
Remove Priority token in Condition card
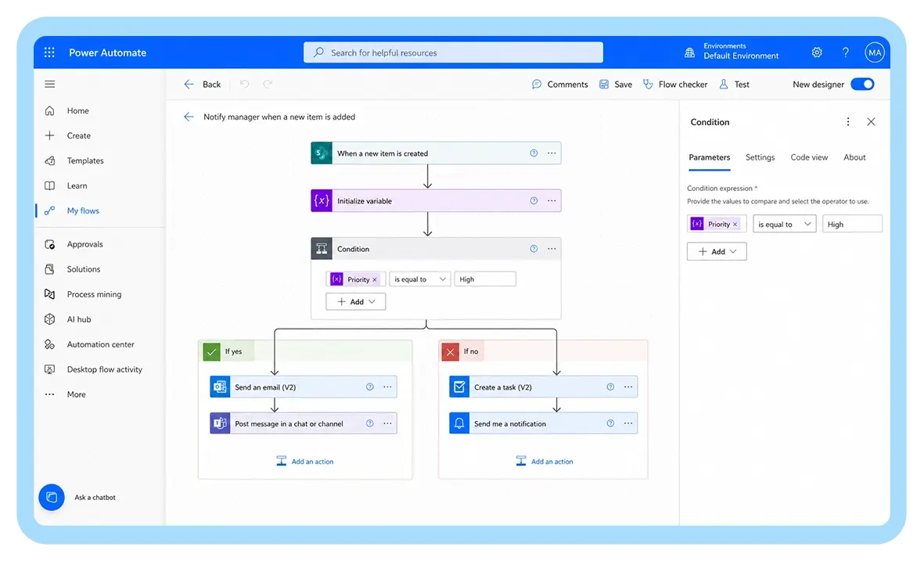pyautogui.click(x=375, y=280)
